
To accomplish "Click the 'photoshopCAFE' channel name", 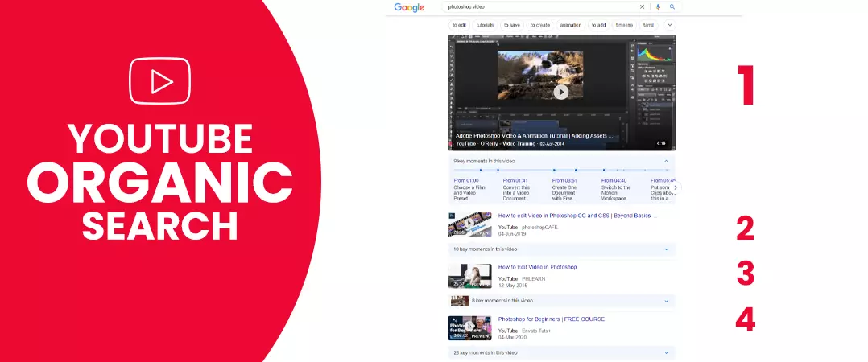I will click(x=539, y=227).
